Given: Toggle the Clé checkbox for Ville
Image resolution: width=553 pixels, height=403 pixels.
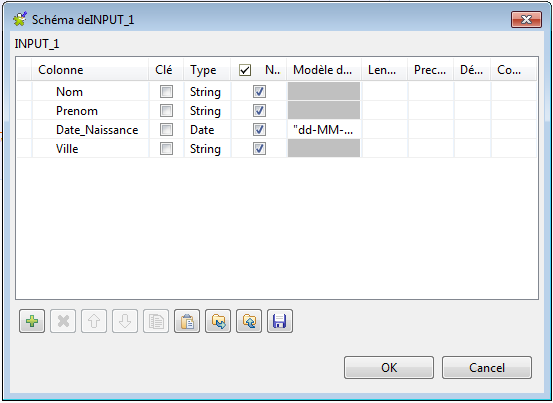Looking at the screenshot, I should (166, 149).
